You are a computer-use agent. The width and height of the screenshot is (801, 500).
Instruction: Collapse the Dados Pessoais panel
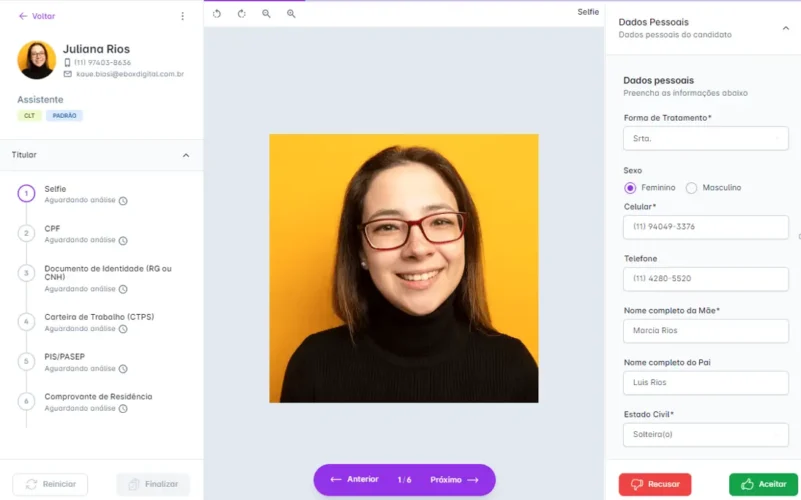click(785, 28)
